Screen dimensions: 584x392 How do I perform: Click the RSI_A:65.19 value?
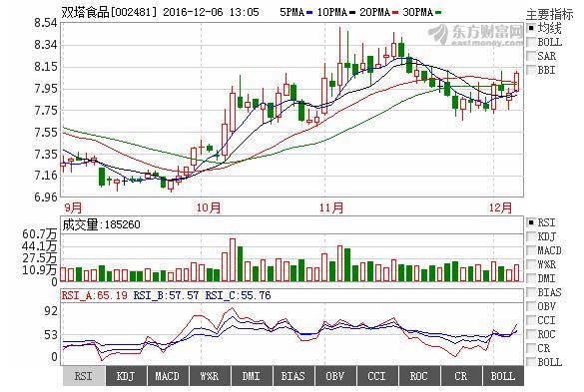(x=94, y=295)
